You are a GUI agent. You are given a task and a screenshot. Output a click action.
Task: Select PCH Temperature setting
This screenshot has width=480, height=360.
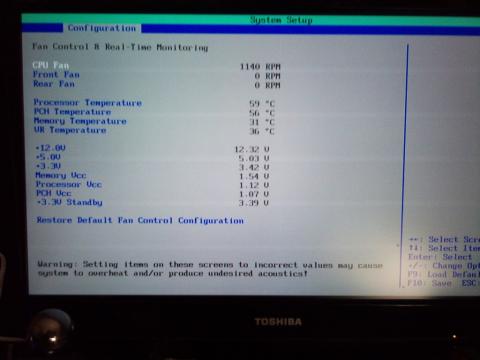pos(72,112)
